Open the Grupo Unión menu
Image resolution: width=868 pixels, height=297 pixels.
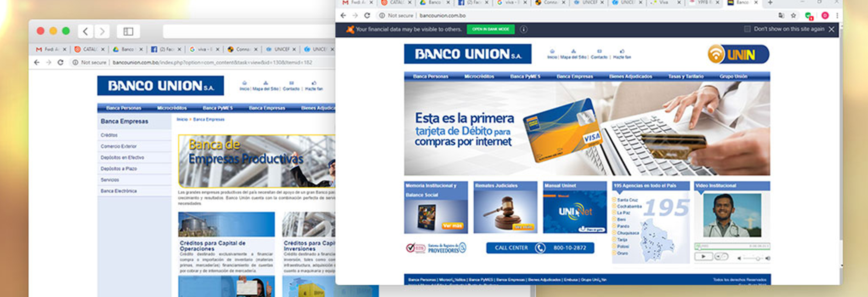point(733,76)
